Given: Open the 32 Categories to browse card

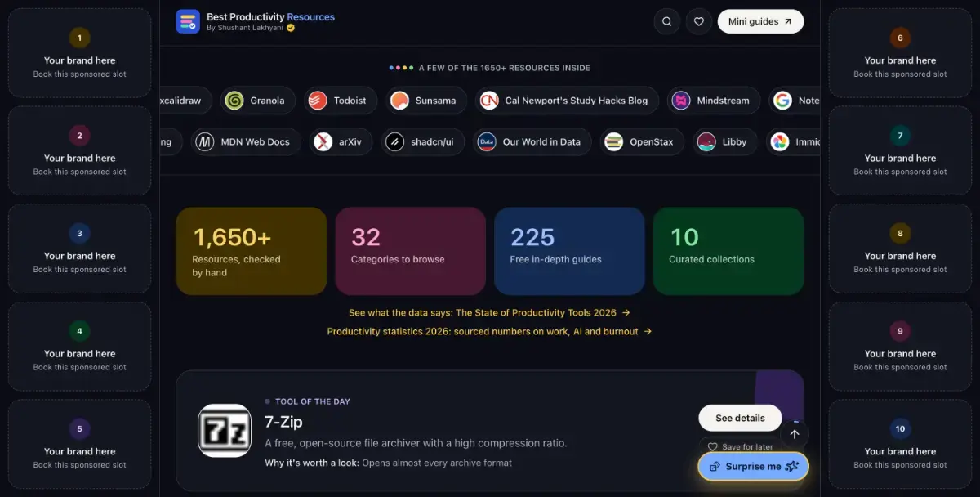Looking at the screenshot, I should coord(411,251).
